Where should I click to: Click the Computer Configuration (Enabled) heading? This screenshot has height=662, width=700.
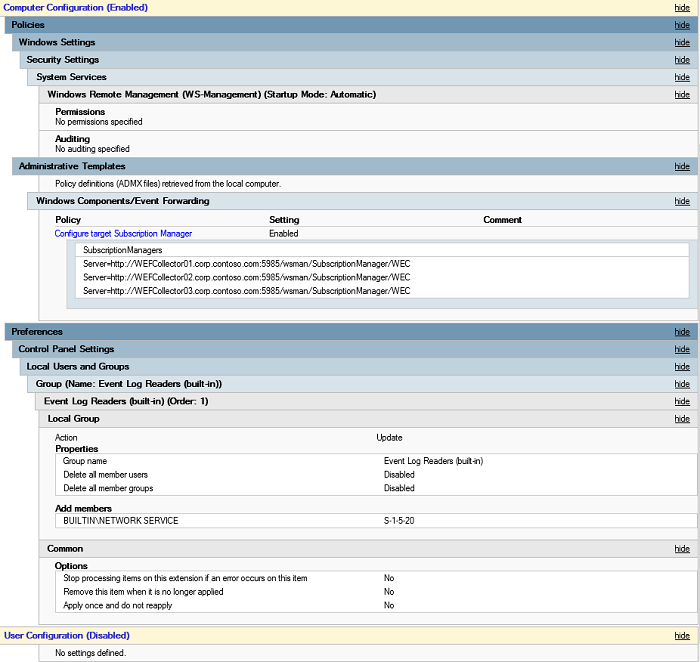coord(76,8)
